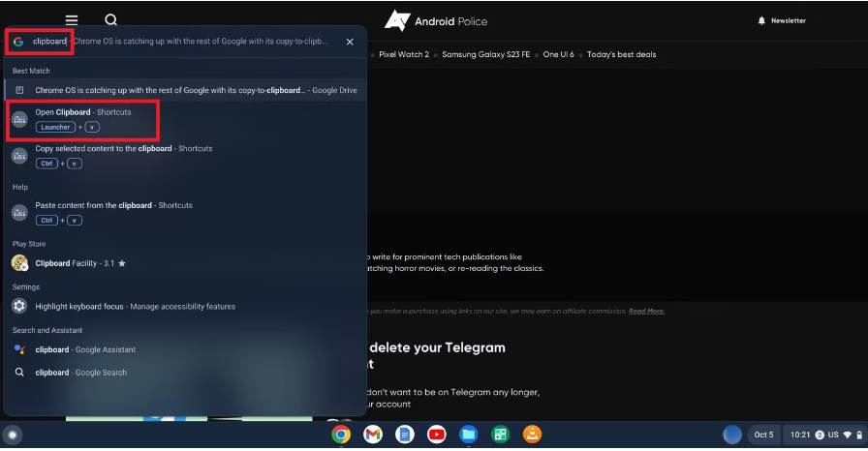The image size is (868, 451).
Task: Click the Newsletter bell button
Action: click(781, 20)
